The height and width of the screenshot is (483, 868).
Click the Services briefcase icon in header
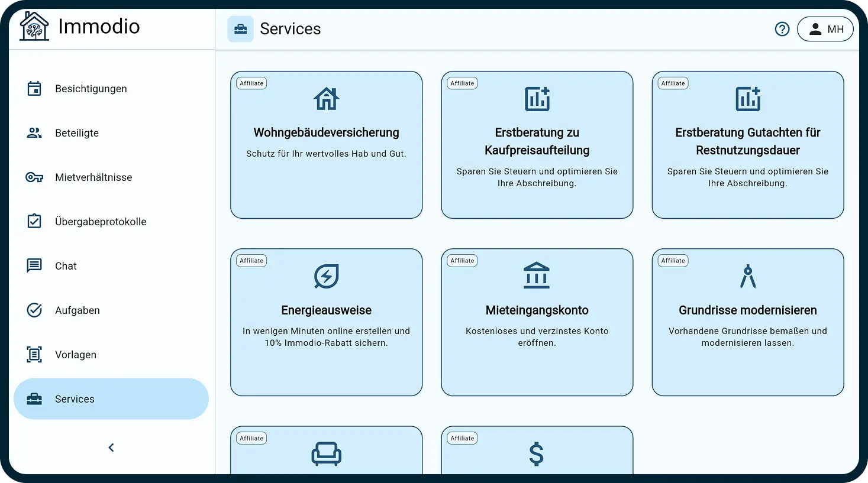coord(241,29)
